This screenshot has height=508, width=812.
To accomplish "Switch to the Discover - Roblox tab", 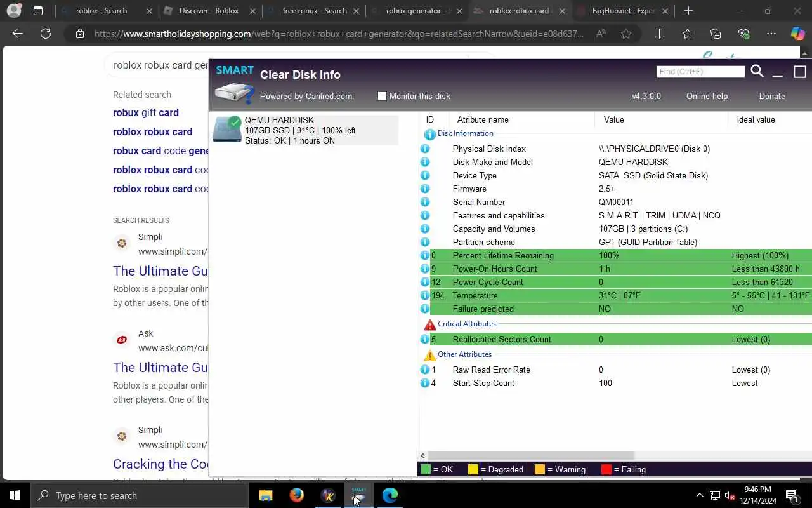I will [209, 11].
